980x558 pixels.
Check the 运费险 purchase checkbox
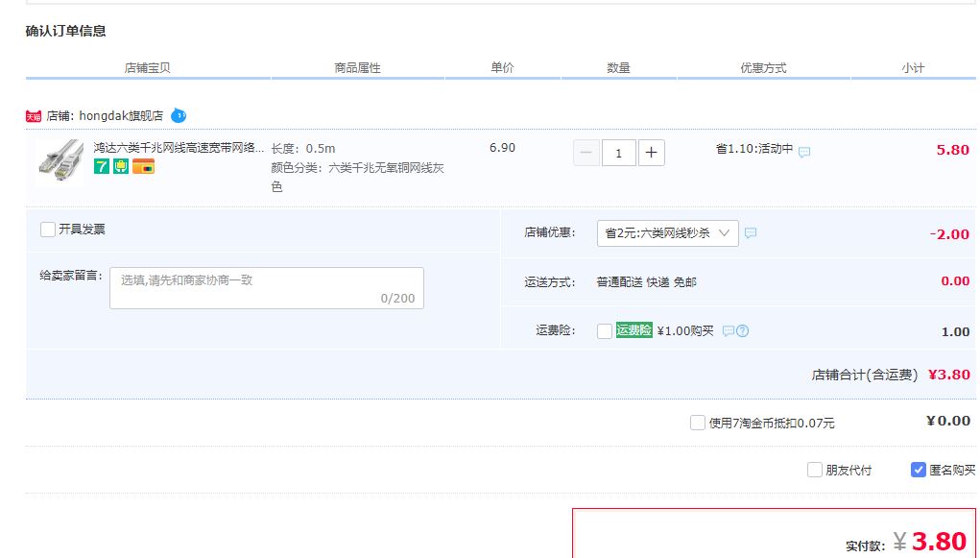point(605,331)
